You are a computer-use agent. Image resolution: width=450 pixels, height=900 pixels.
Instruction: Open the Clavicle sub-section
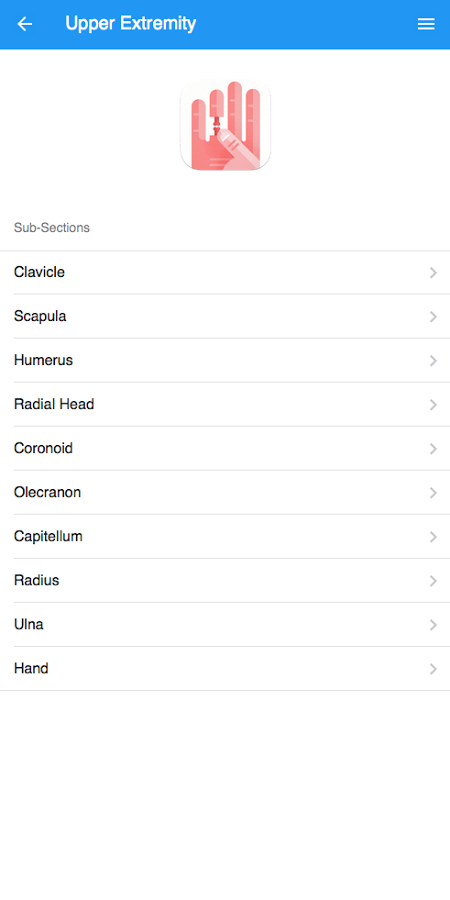click(x=225, y=272)
